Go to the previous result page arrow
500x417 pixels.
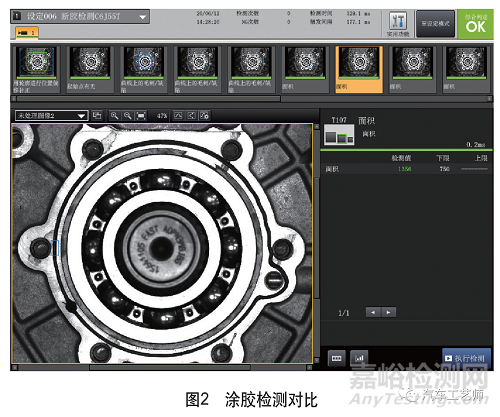[373, 312]
